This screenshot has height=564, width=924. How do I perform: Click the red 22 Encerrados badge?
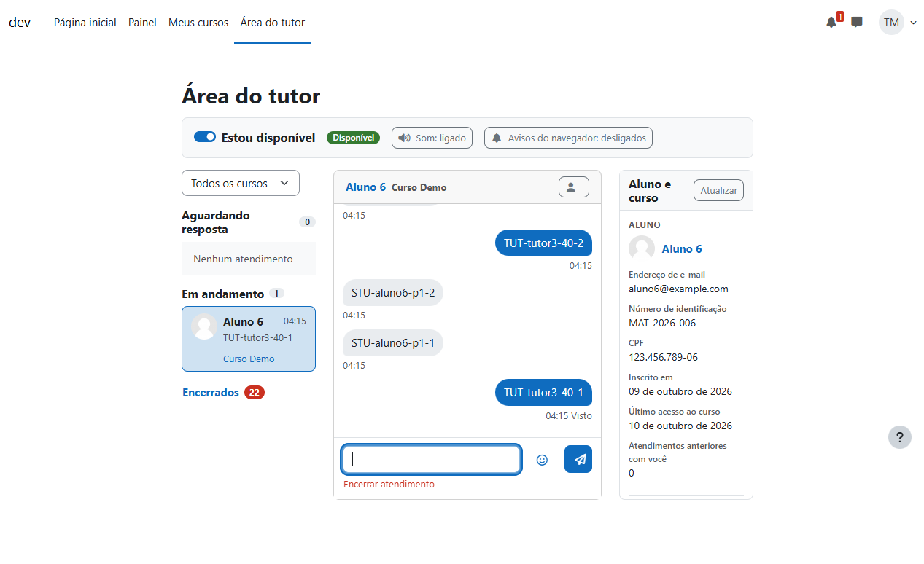pyautogui.click(x=255, y=392)
